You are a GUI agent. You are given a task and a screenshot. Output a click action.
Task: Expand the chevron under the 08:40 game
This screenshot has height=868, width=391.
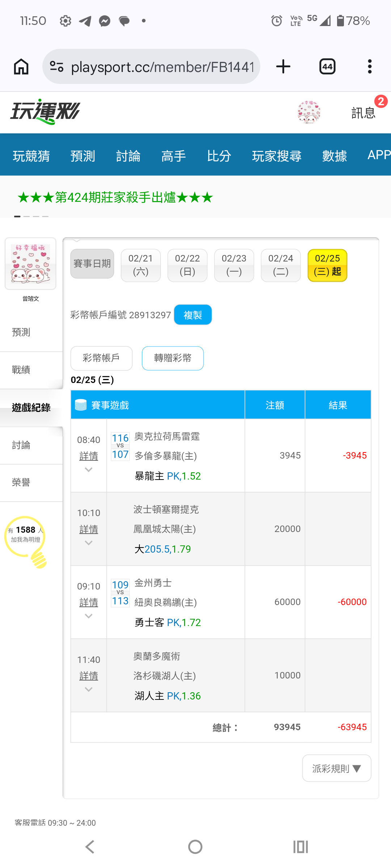[x=88, y=470]
